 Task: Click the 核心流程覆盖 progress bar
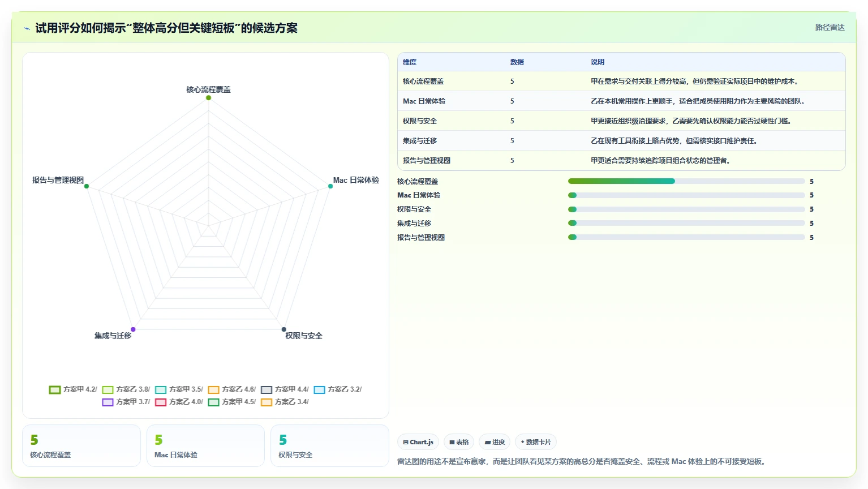[x=686, y=181]
